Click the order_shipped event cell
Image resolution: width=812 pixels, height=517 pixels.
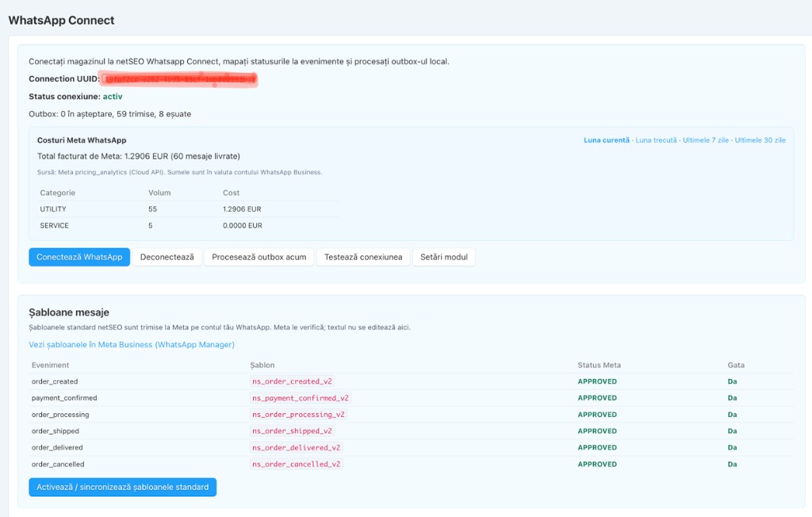point(55,431)
